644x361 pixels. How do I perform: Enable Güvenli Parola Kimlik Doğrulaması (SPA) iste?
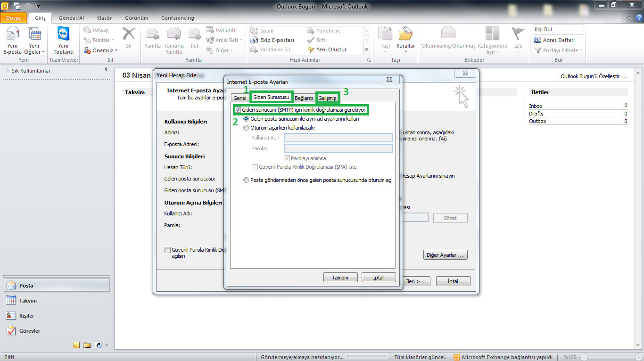point(255,167)
